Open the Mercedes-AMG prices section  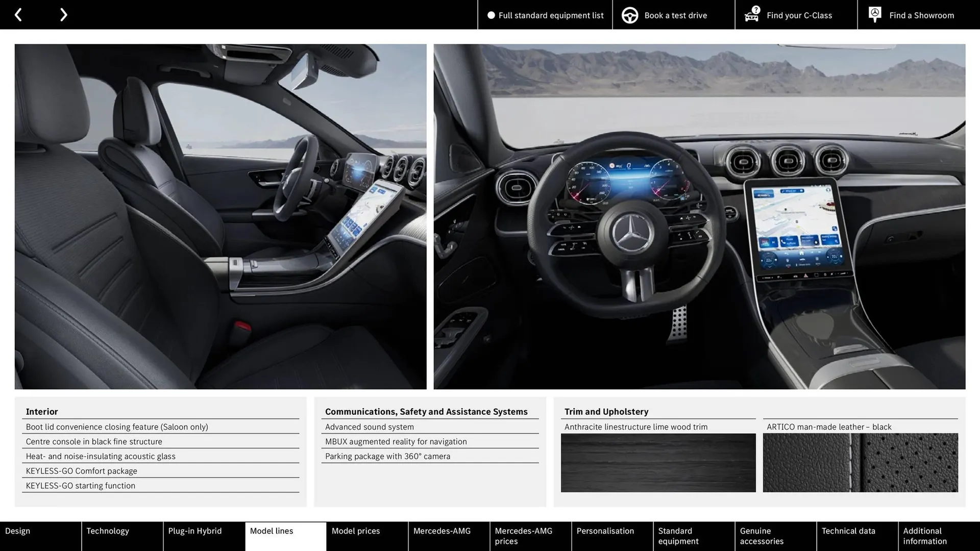pyautogui.click(x=523, y=536)
